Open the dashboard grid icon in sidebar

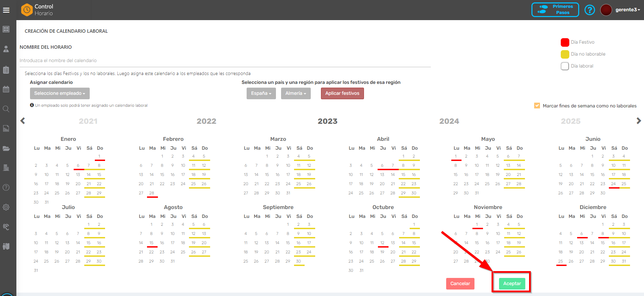(x=6, y=29)
